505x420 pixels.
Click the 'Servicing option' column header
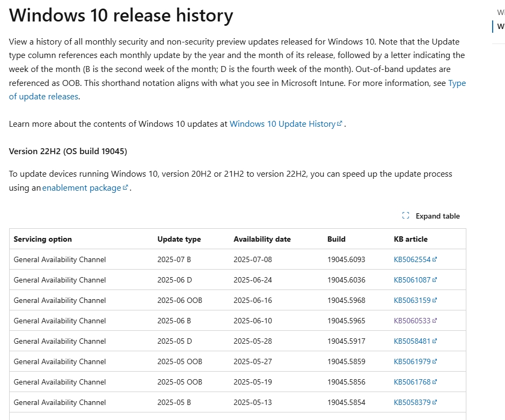pos(43,239)
